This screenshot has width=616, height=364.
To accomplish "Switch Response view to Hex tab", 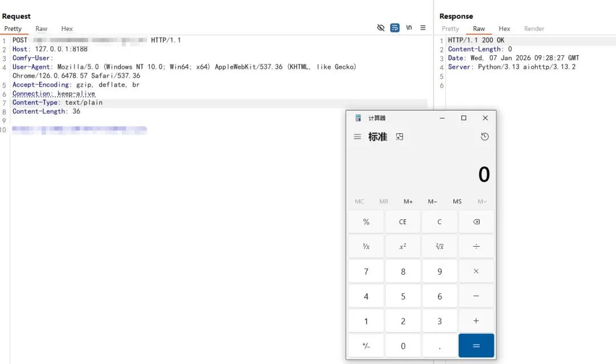I will tap(504, 28).
